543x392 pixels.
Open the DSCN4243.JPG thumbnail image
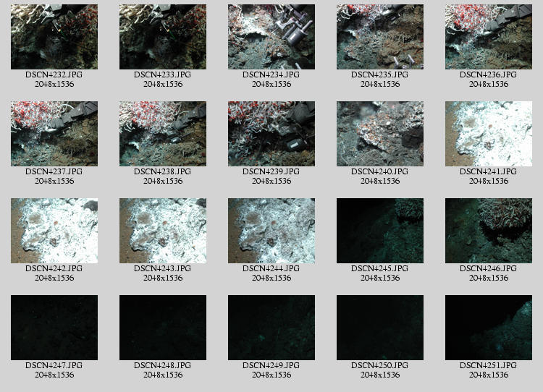pyautogui.click(x=163, y=231)
